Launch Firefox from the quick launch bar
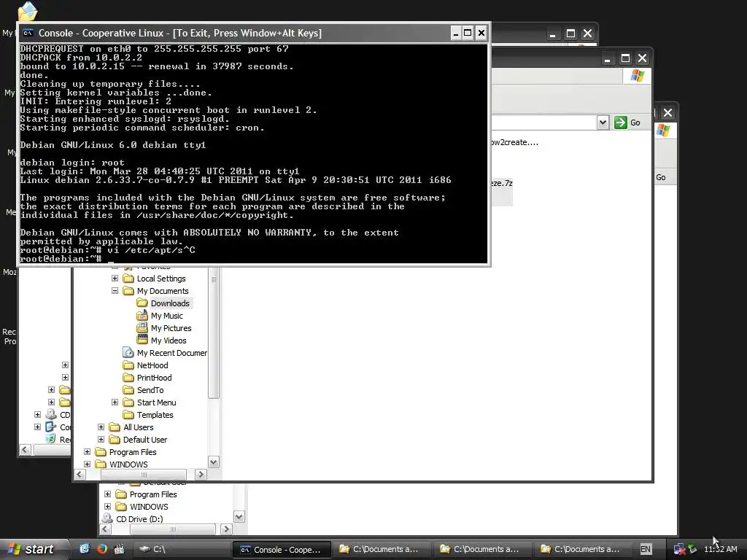The image size is (747, 560). point(102,549)
